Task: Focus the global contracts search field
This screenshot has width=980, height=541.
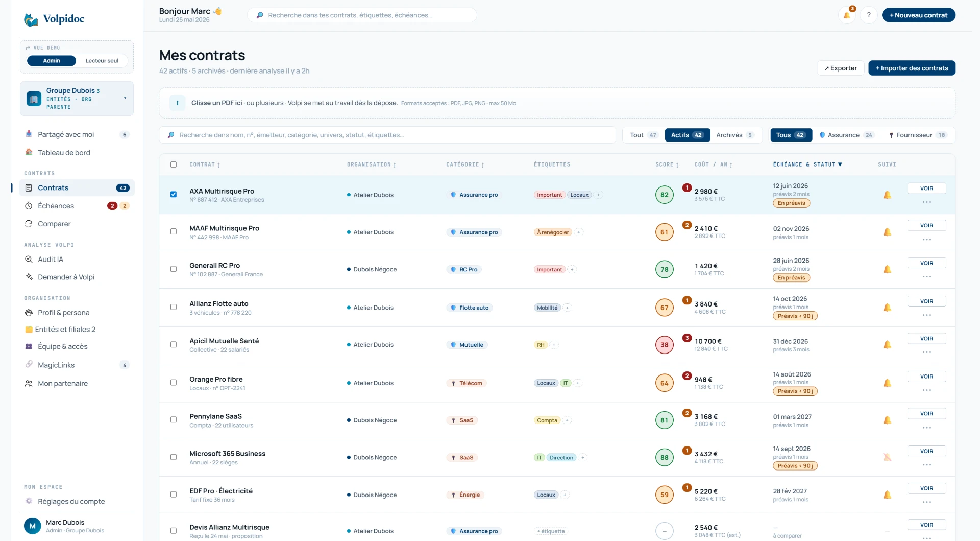Action: tap(362, 15)
